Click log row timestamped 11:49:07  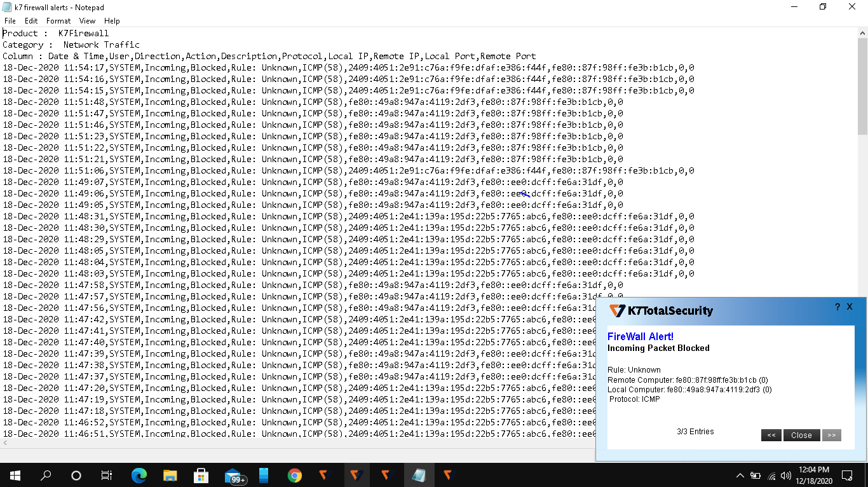[x=313, y=182]
